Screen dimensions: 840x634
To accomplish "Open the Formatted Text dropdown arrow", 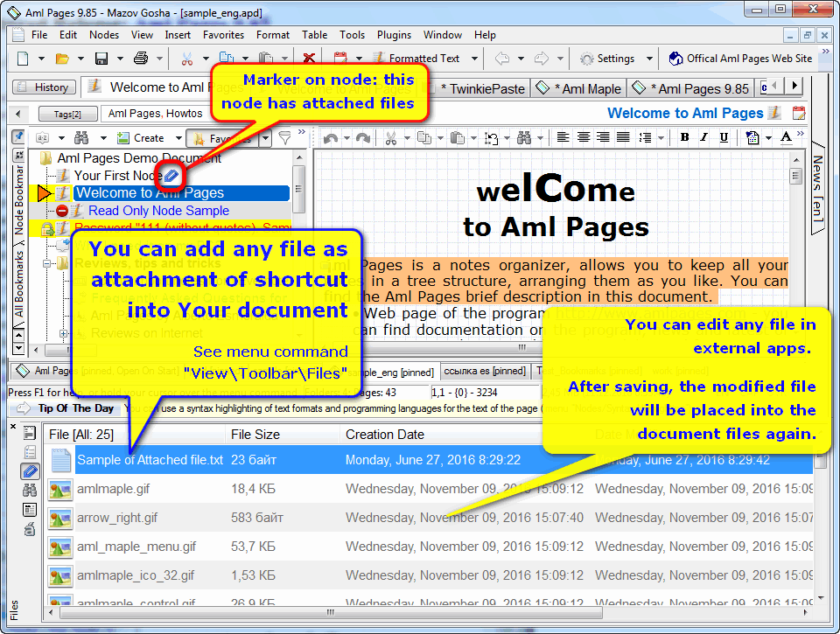I will click(x=474, y=59).
